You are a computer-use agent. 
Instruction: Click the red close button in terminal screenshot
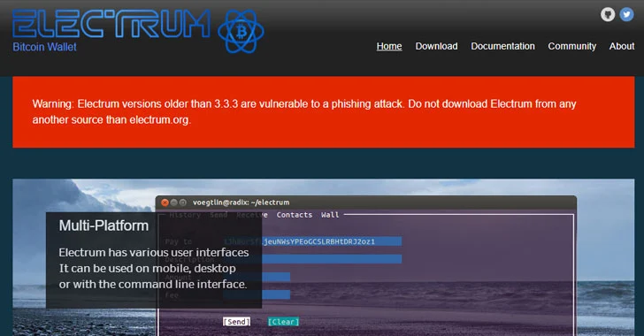click(165, 202)
